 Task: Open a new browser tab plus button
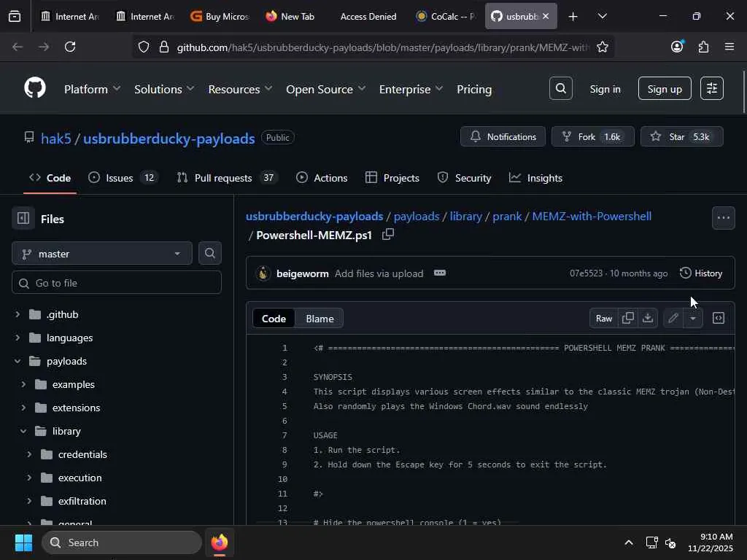point(573,17)
